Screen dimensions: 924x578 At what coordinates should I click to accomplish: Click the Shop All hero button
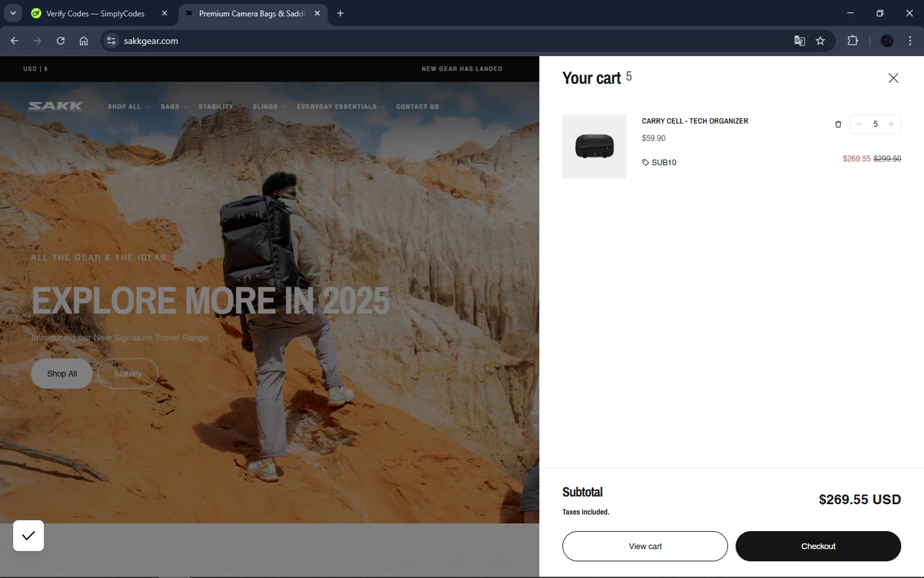(x=62, y=373)
